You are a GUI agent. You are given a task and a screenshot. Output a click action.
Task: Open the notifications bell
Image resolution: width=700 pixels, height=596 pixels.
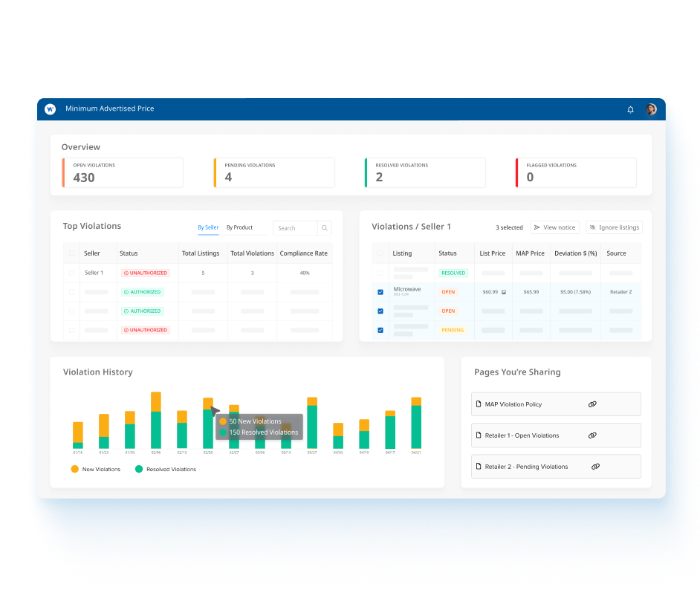pyautogui.click(x=630, y=109)
